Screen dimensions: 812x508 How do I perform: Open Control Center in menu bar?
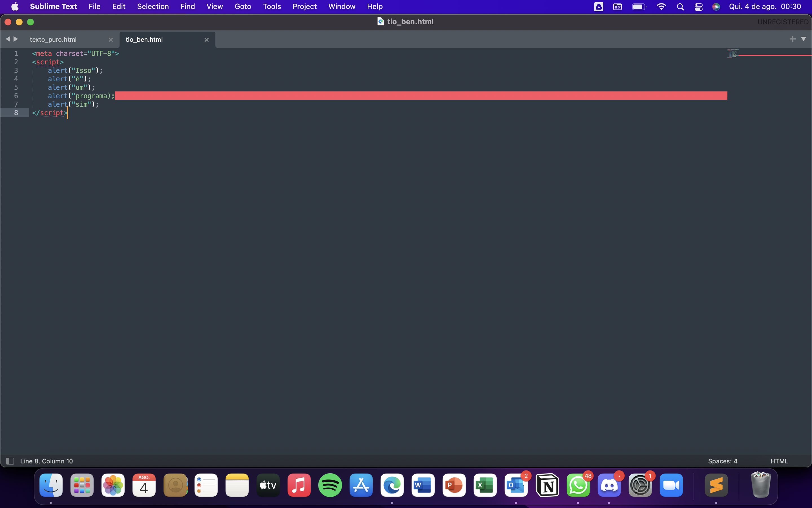click(698, 7)
